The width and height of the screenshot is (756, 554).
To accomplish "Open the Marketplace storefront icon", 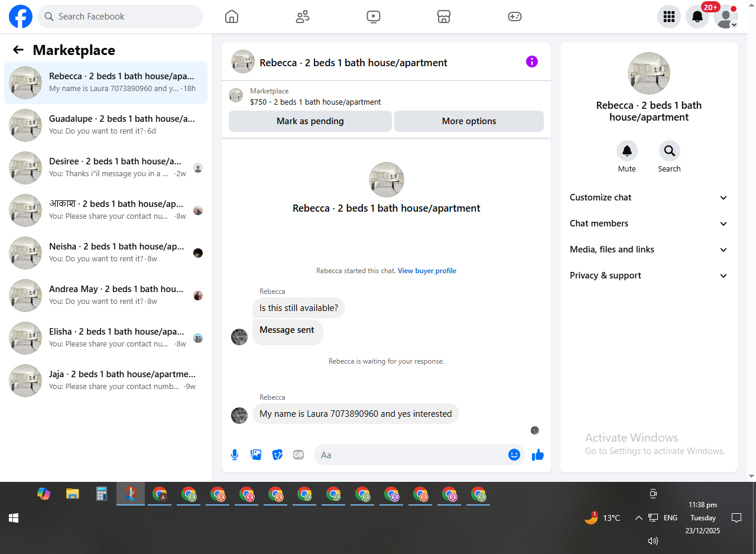I will (444, 17).
